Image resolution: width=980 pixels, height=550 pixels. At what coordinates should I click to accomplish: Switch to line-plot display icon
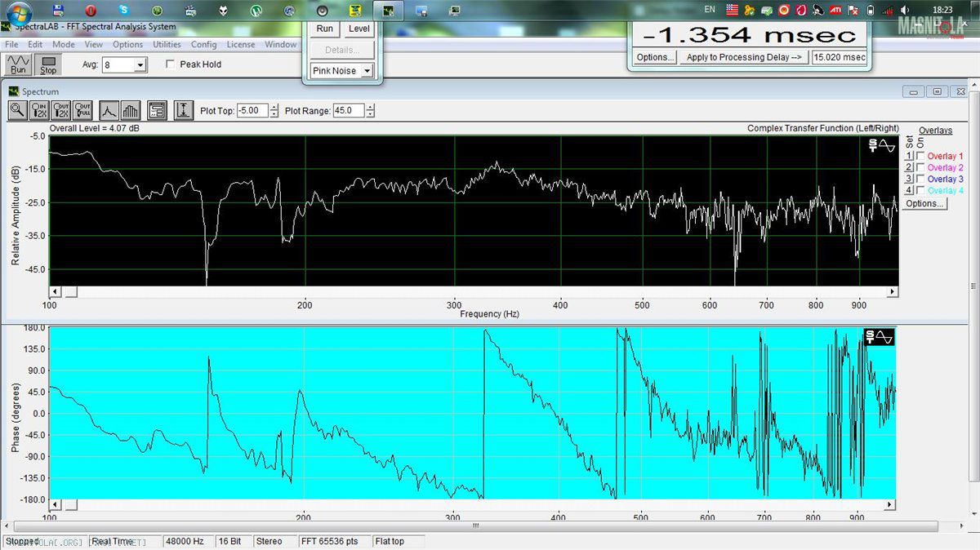click(109, 111)
